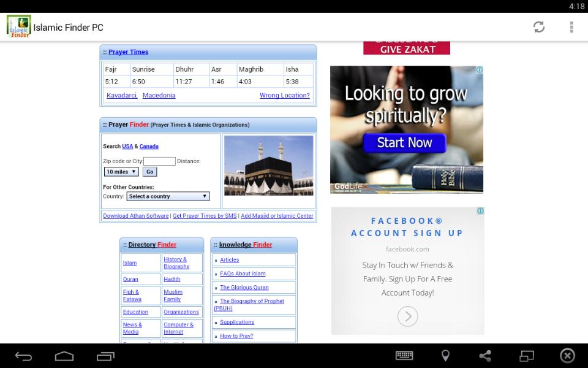Click the Isha time 5:38 cell

point(298,82)
